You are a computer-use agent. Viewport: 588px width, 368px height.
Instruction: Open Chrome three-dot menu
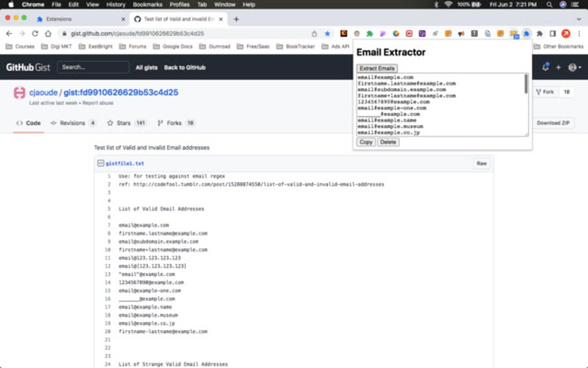(579, 34)
